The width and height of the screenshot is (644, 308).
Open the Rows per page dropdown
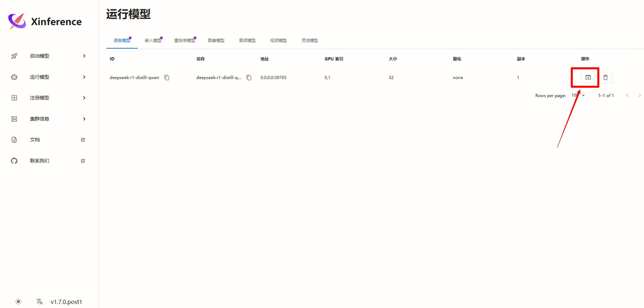578,95
